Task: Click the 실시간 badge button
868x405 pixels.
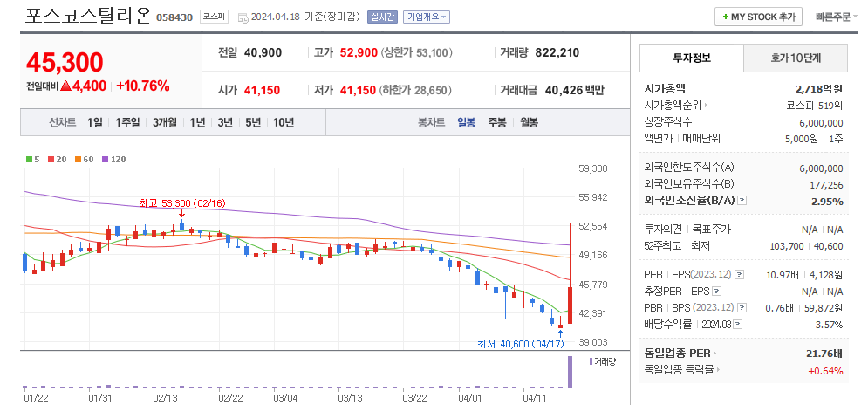Action: click(x=382, y=17)
